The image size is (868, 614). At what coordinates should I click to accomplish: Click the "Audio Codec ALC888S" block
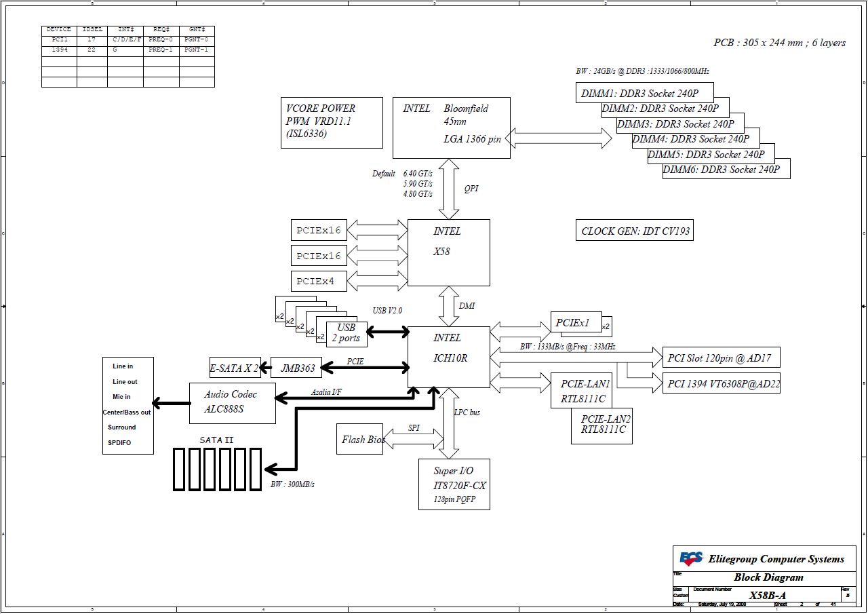point(232,403)
